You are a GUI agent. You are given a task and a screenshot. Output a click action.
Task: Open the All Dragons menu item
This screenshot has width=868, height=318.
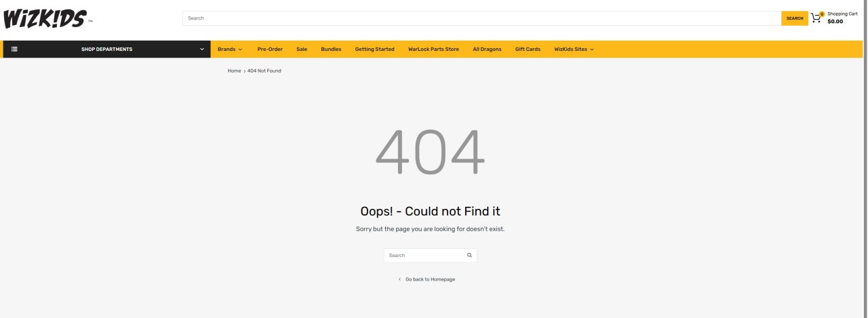click(487, 49)
